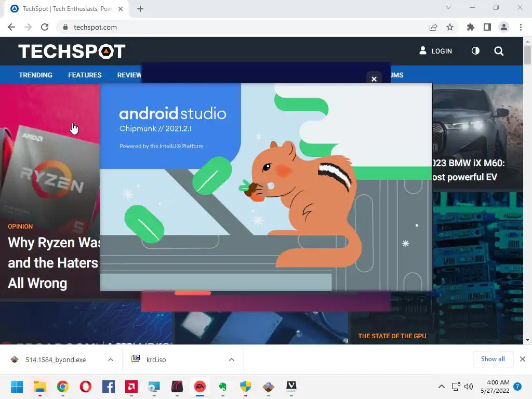Viewport: 532px width, 399px height.
Task: Go back with the browser back arrow
Action: (11, 27)
